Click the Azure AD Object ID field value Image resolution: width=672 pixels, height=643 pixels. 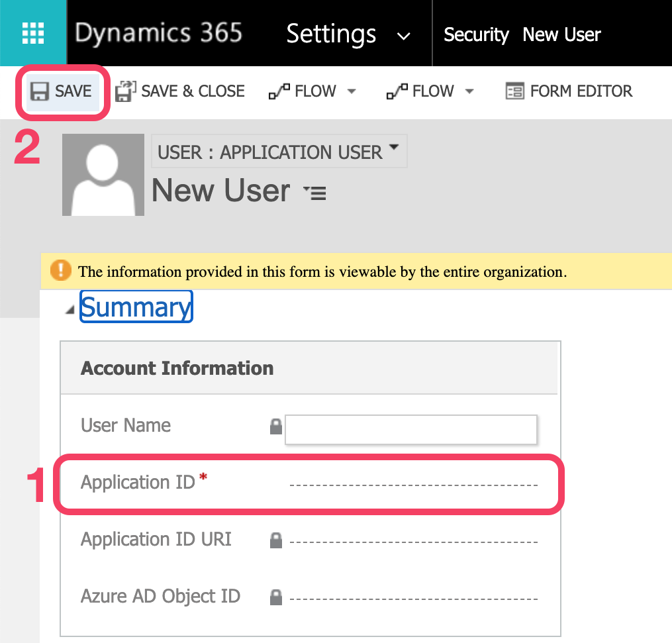(414, 599)
